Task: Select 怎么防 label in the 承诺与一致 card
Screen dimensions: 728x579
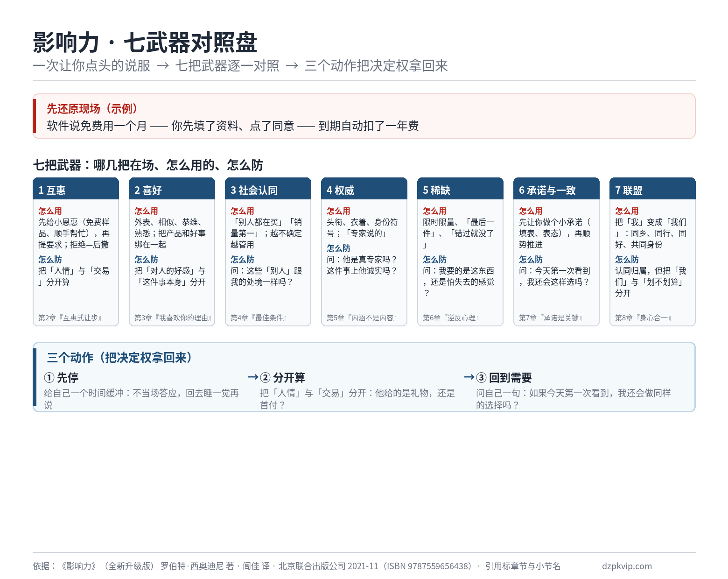Action: (x=531, y=260)
